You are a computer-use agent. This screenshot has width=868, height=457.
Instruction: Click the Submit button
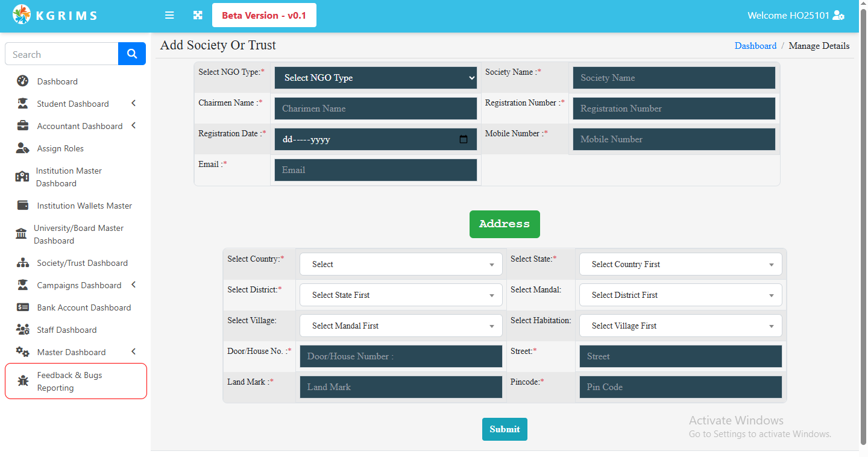pos(505,429)
